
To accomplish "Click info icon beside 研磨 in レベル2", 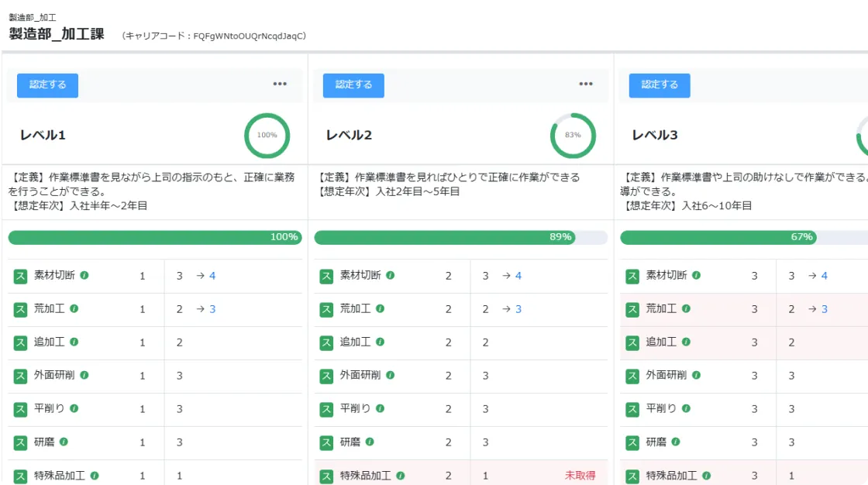I will click(x=370, y=442).
